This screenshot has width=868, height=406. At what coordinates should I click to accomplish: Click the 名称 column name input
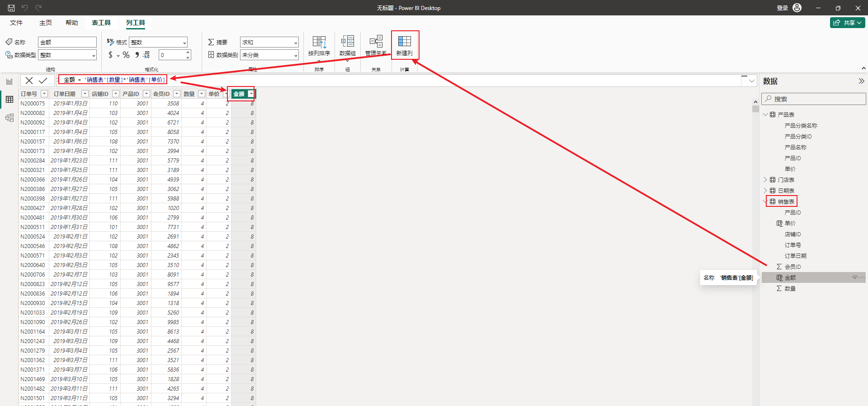click(67, 42)
